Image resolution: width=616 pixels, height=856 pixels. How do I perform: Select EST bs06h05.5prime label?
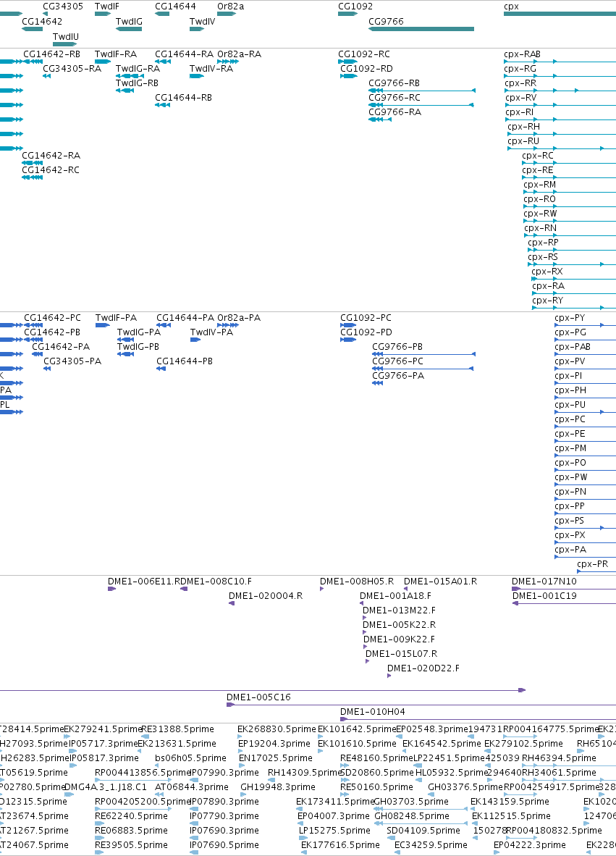[x=190, y=758]
